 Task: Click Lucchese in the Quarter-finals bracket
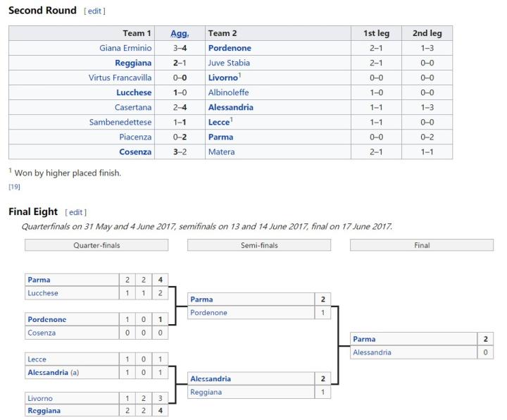42,292
